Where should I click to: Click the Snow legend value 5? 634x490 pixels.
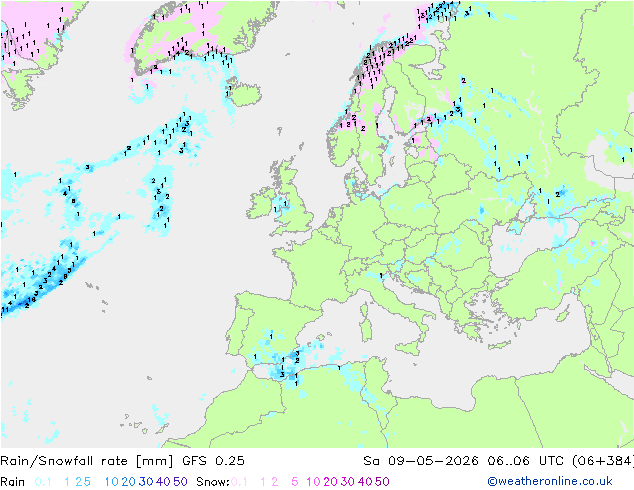coord(295,482)
